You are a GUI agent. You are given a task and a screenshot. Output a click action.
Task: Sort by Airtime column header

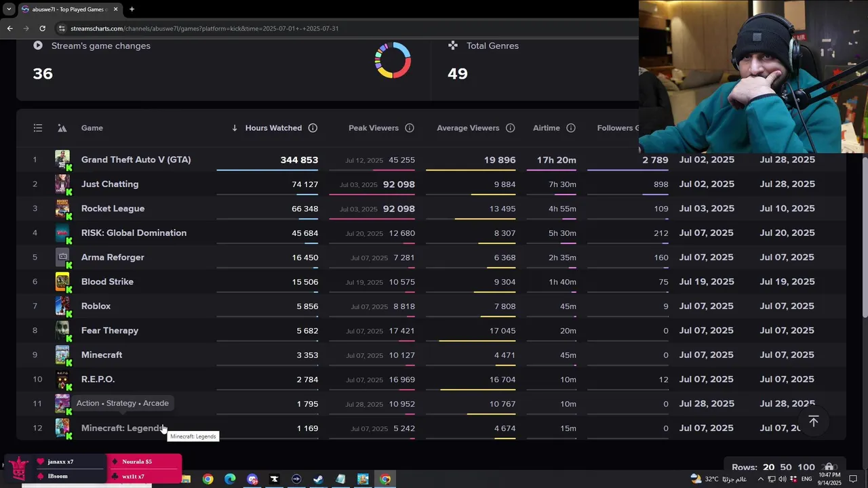point(547,128)
